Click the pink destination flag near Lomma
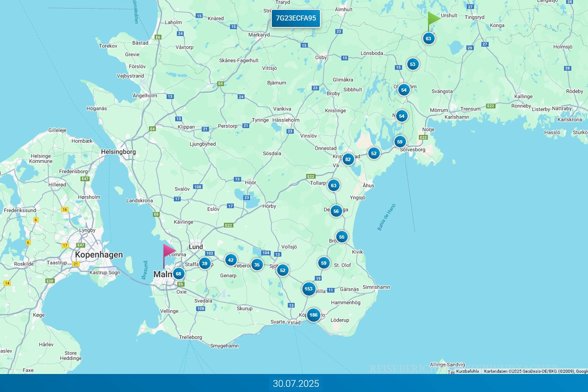The height and width of the screenshot is (392, 588). click(168, 252)
